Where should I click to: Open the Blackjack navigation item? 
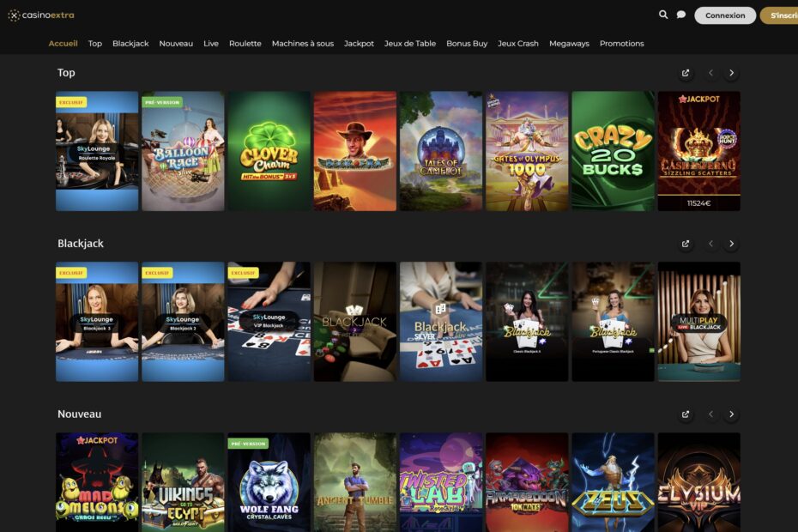coord(130,44)
